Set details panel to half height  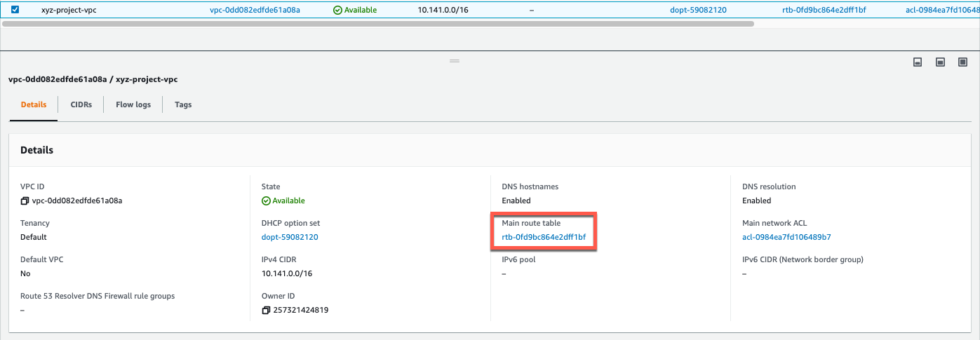click(940, 62)
